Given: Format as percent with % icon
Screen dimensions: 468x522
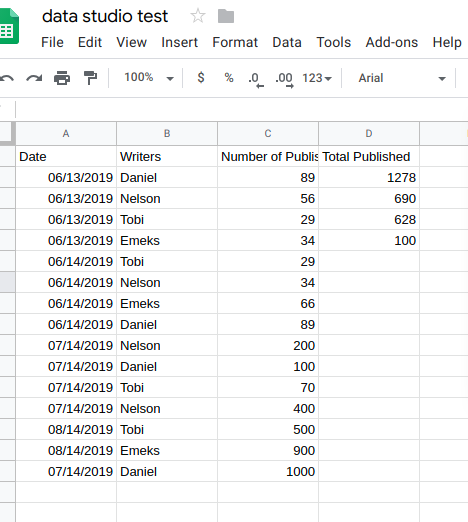Looking at the screenshot, I should pos(229,78).
